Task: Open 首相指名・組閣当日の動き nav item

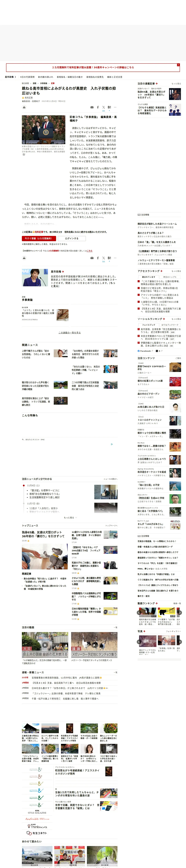Action: pyautogui.click(x=70, y=77)
